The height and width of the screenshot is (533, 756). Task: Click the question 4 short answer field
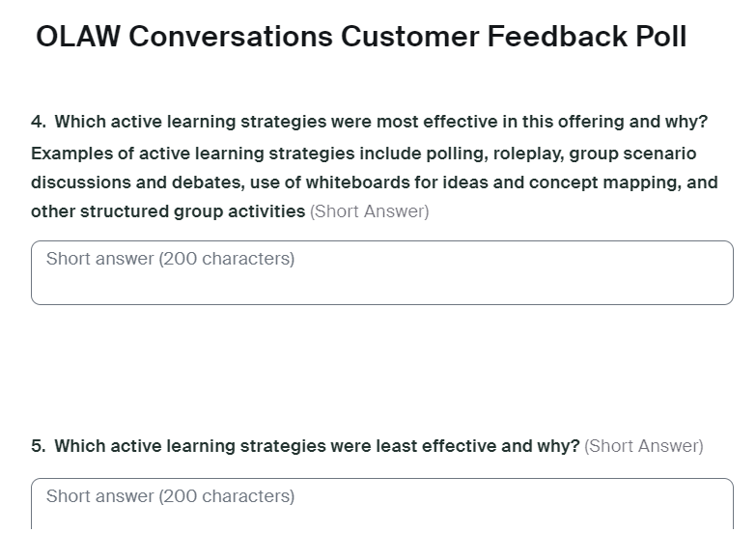381,273
